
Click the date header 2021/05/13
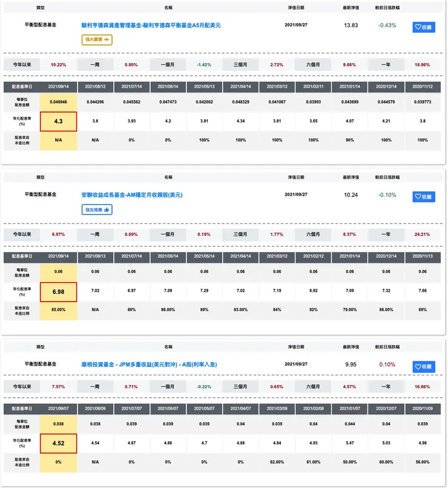(x=204, y=87)
